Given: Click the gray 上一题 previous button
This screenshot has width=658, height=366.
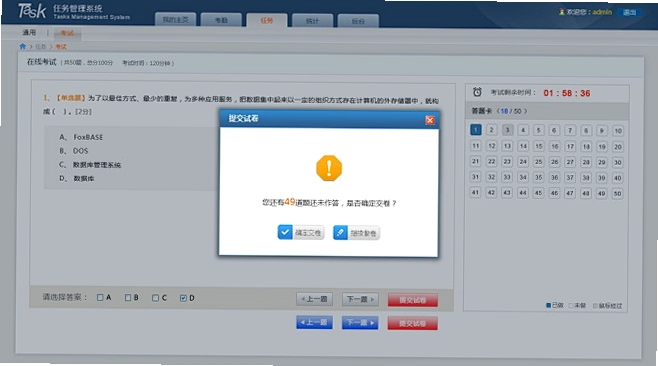Looking at the screenshot, I should [x=314, y=299].
